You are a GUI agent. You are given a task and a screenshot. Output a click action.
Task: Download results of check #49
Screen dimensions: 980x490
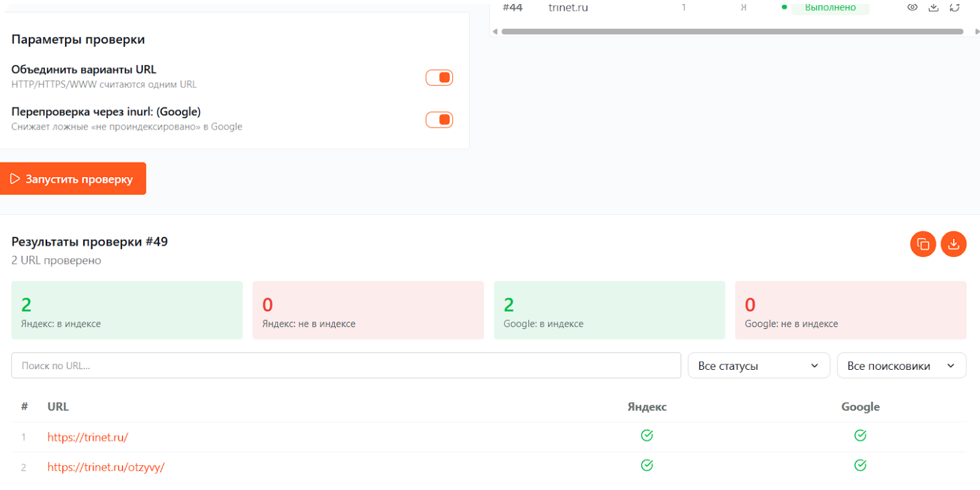(x=954, y=244)
